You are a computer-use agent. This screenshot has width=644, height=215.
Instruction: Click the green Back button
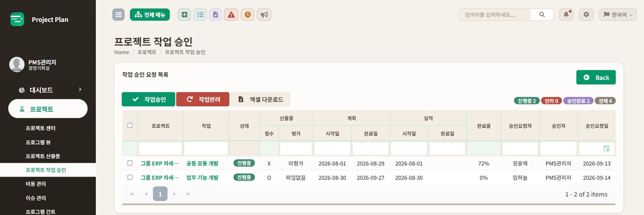596,77
